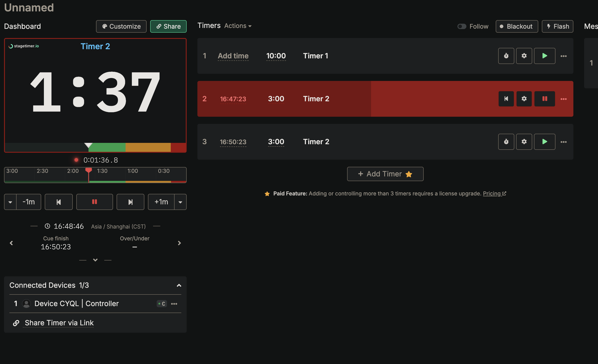The height and width of the screenshot is (364, 598).
Task: Click the green Share button
Action: click(x=168, y=26)
